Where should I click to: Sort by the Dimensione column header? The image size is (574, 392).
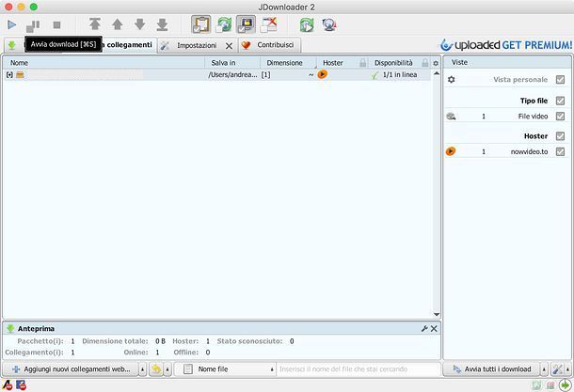288,63
